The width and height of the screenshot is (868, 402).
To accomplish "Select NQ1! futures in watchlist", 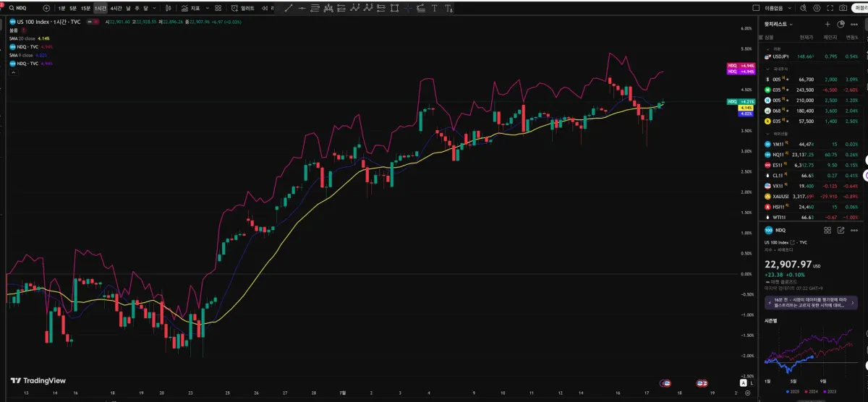I will 811,155.
